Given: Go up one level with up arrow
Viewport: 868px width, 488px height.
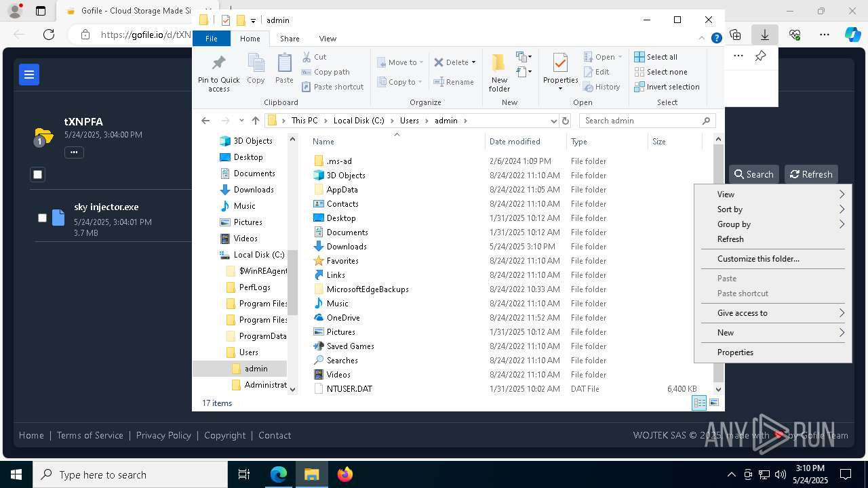Looking at the screenshot, I should click(x=255, y=121).
